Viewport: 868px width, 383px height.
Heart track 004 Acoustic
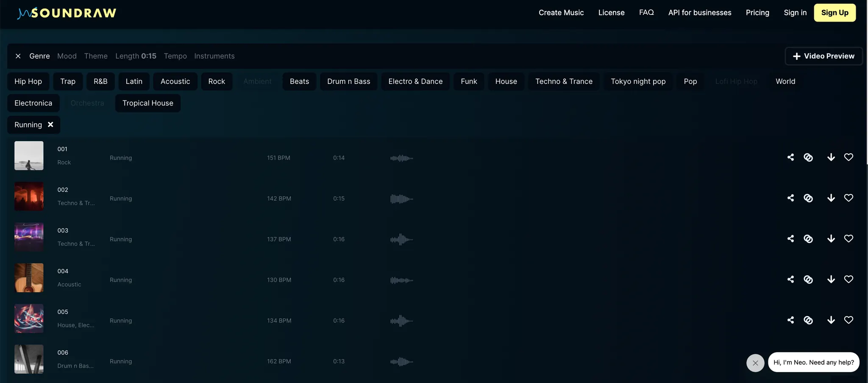[849, 279]
